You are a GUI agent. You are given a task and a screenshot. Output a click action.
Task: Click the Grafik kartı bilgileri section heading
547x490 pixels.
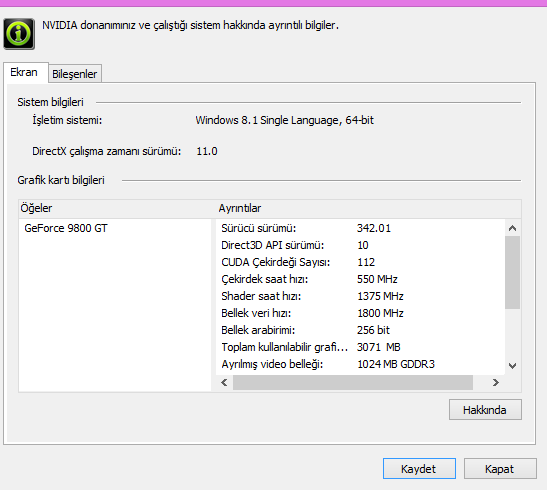click(x=61, y=180)
